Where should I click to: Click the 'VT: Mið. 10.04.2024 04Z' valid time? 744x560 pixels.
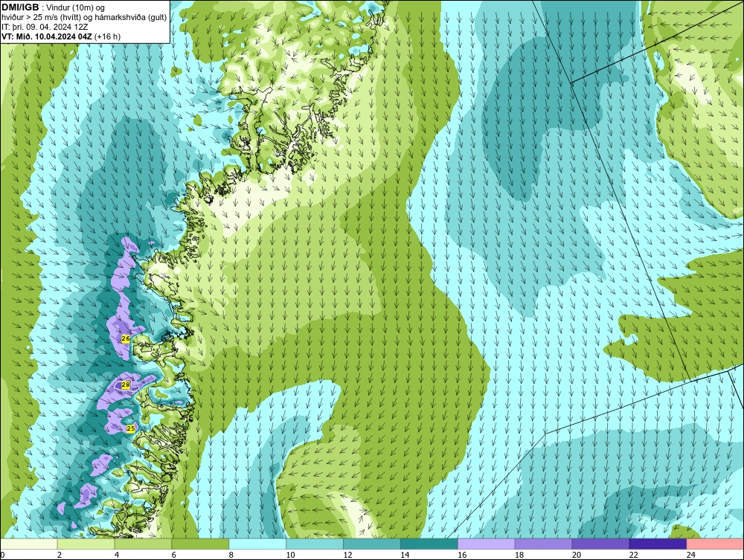[47, 36]
